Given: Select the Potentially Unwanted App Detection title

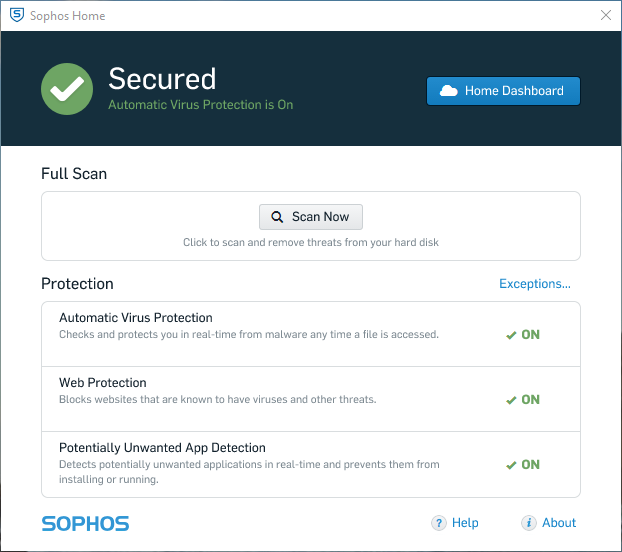Looking at the screenshot, I should tap(162, 448).
